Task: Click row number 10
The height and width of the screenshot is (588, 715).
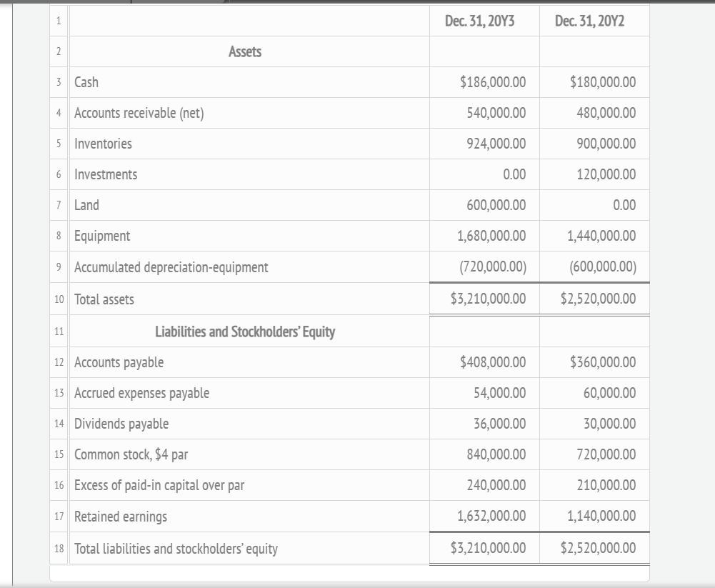Action: point(59,299)
